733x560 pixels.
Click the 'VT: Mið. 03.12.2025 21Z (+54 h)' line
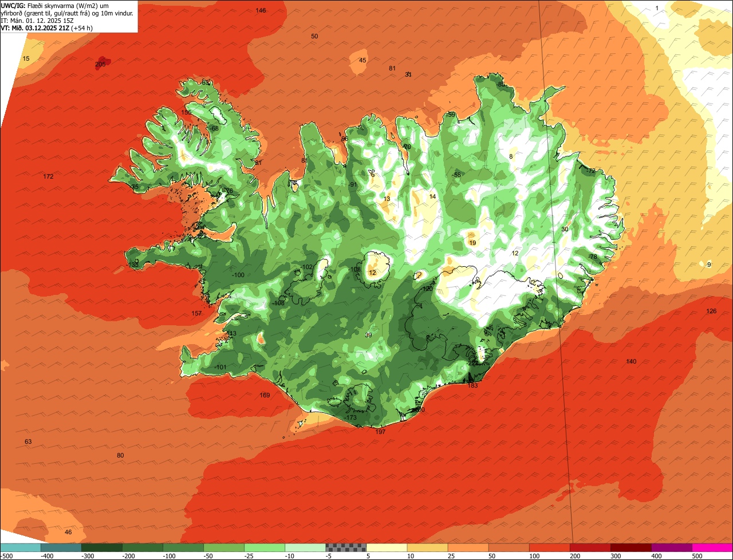click(47, 27)
